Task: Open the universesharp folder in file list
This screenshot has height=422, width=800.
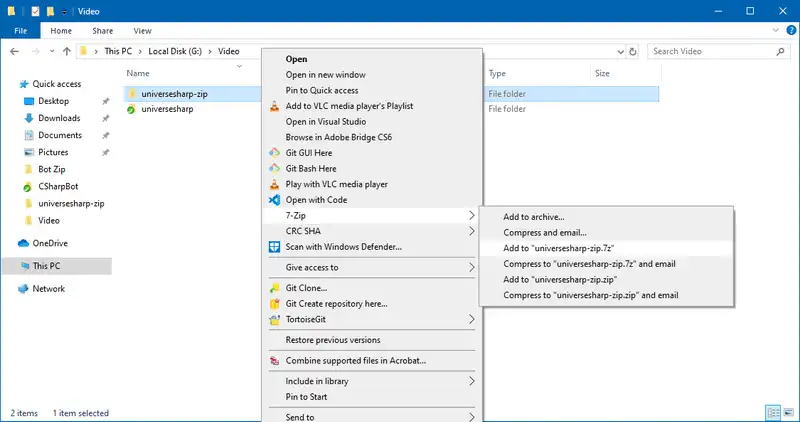Action: click(167, 109)
